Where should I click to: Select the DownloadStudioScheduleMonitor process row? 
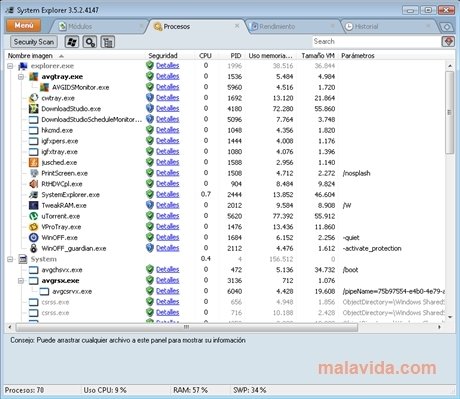225,119
